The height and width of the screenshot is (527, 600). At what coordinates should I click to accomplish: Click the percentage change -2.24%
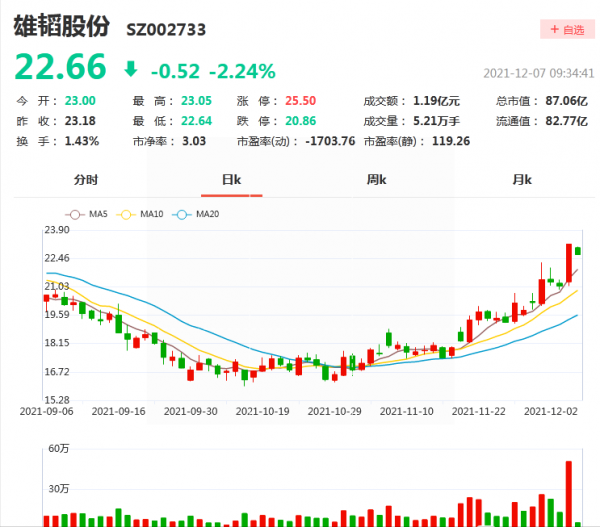pyautogui.click(x=242, y=71)
